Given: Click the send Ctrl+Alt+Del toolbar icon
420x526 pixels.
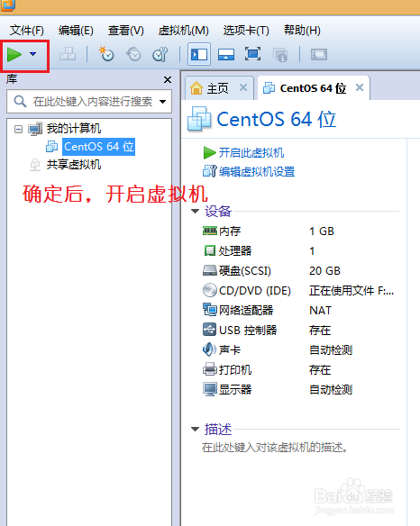Looking at the screenshot, I should pyautogui.click(x=68, y=54).
